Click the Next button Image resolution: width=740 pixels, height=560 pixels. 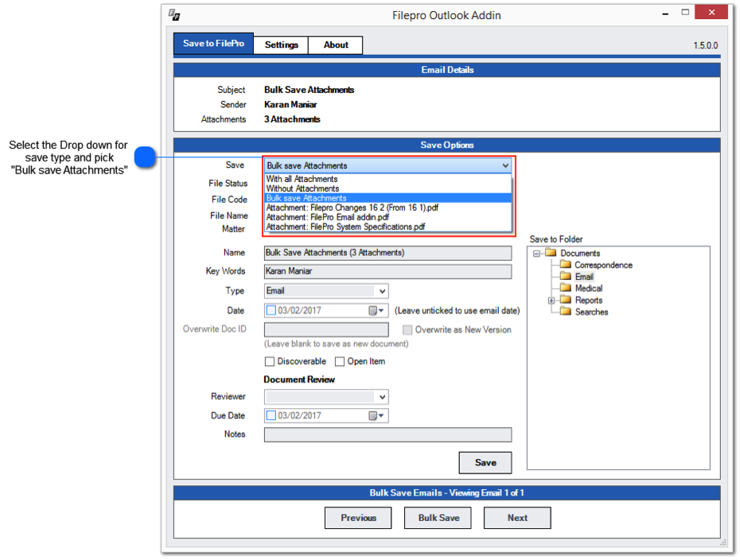point(517,518)
